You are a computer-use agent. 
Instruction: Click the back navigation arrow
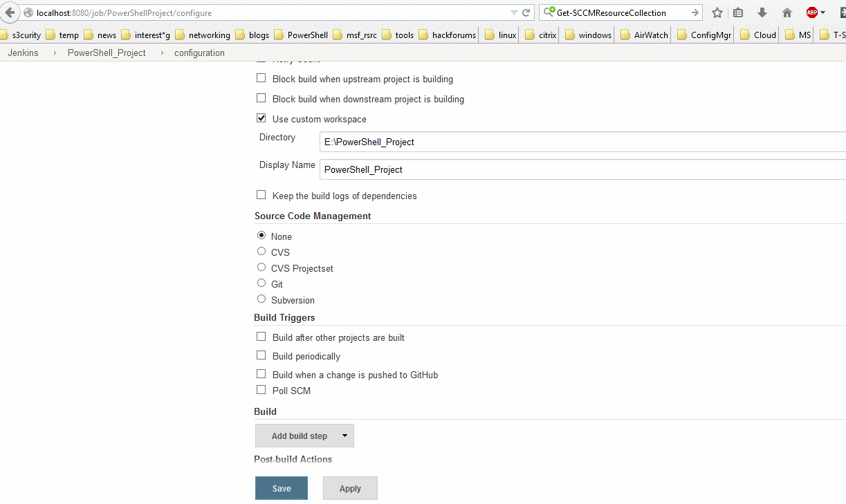point(9,12)
